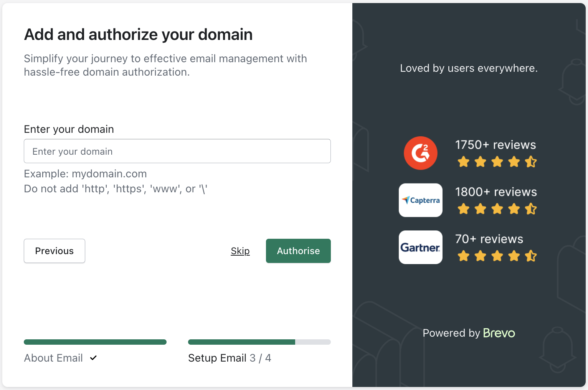The image size is (588, 390).
Task: Click the G2 reviews logo
Action: pos(421,153)
